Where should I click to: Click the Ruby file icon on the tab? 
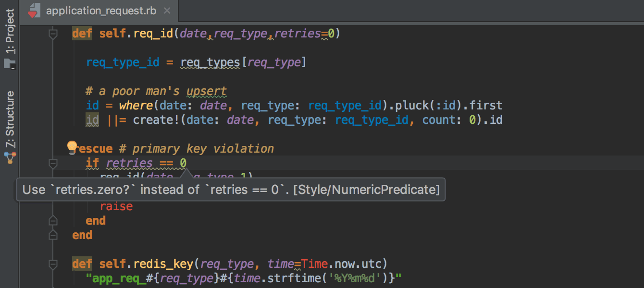(33, 11)
